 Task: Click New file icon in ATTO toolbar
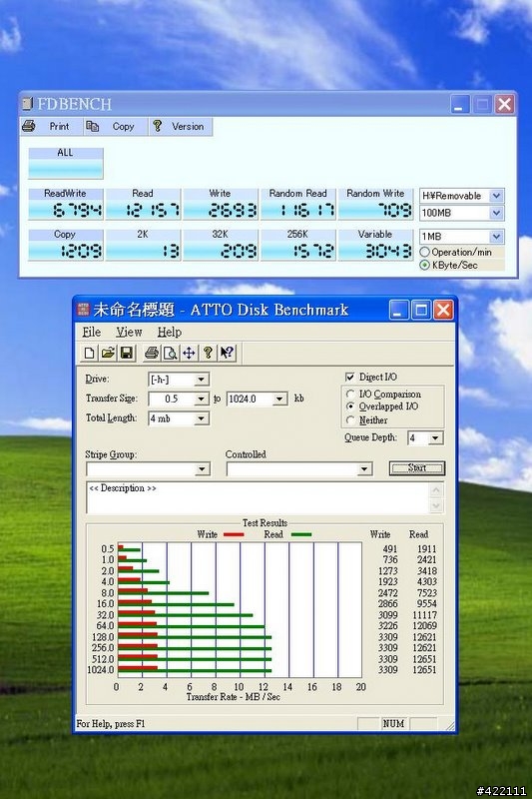click(x=90, y=353)
